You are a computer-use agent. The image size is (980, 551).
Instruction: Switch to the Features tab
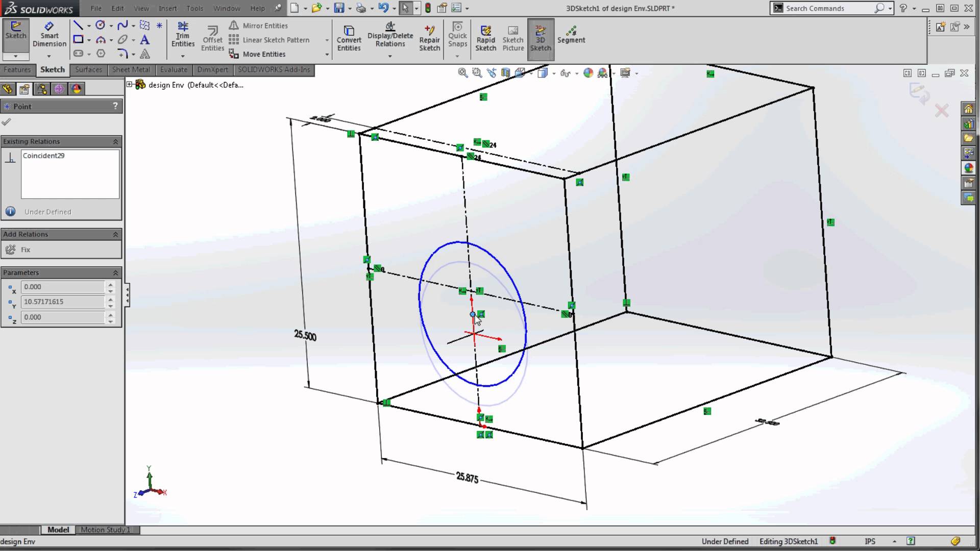click(17, 69)
